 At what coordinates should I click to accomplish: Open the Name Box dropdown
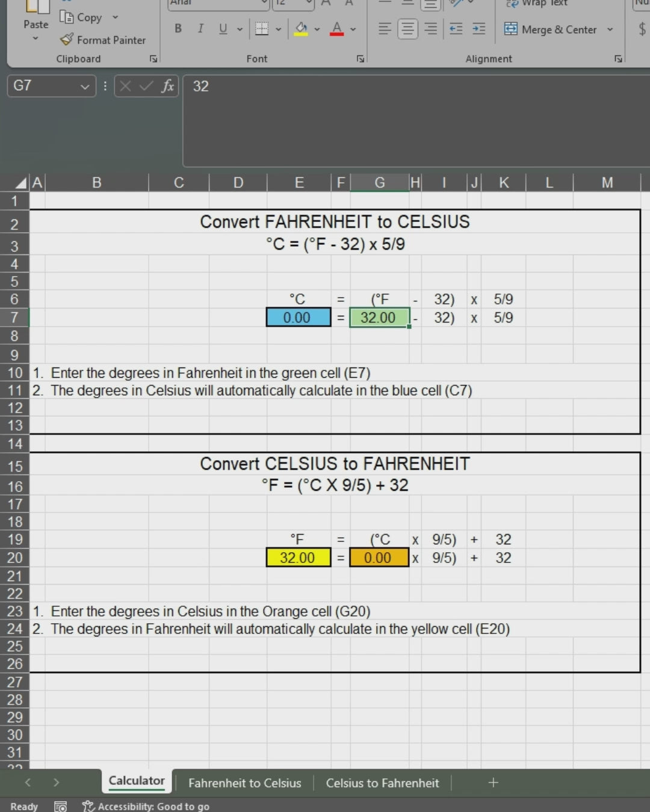point(85,87)
